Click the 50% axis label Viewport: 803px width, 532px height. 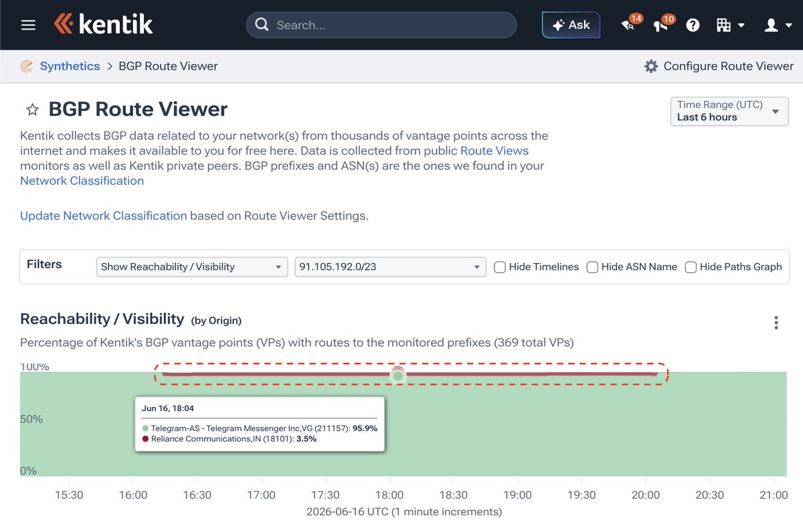(31, 419)
